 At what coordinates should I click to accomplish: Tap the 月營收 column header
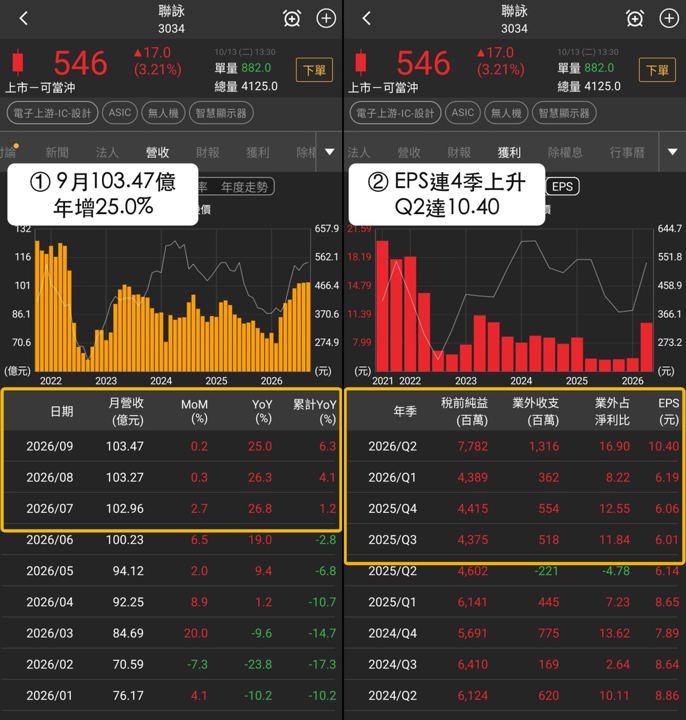[x=127, y=411]
